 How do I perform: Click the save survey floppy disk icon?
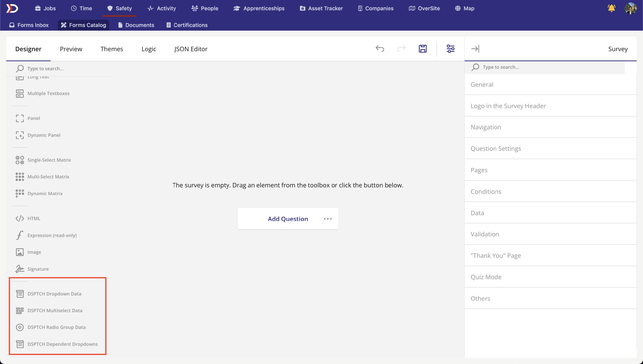[x=423, y=49]
